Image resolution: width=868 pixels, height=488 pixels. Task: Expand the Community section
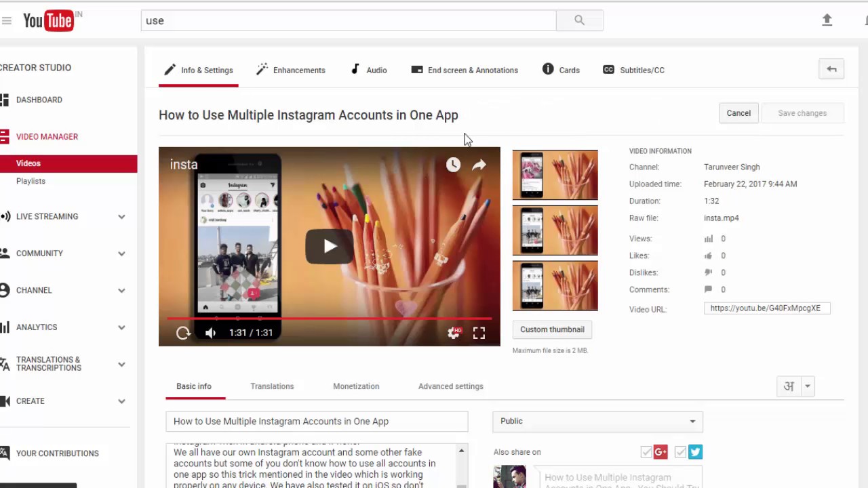(121, 253)
